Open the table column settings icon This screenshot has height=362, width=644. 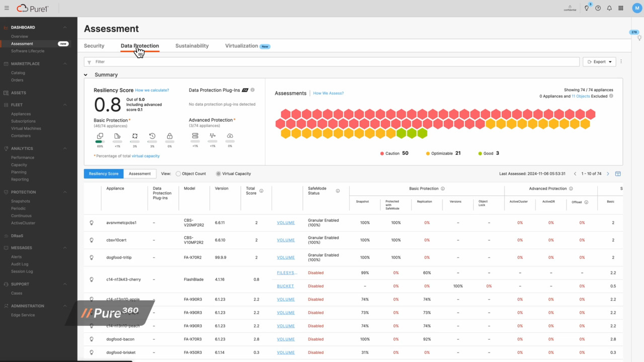click(x=618, y=174)
